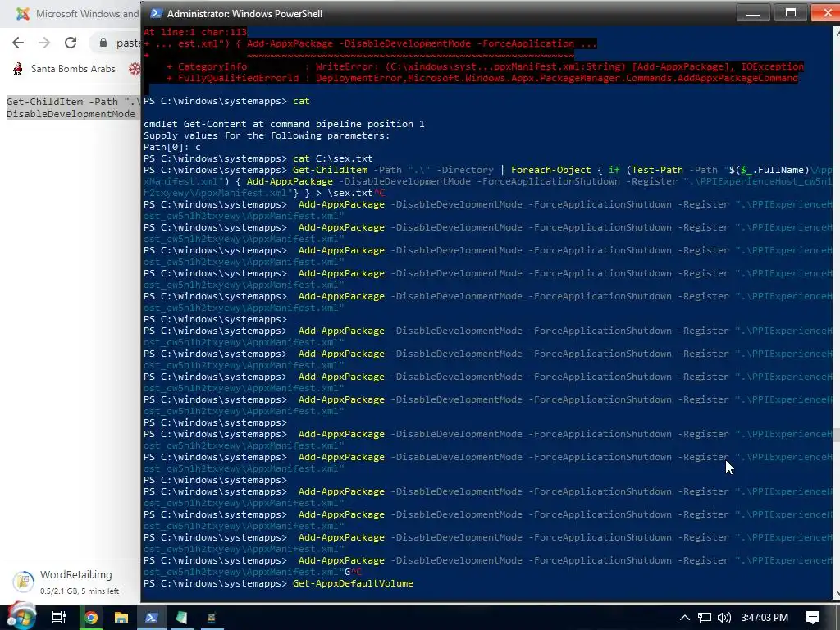This screenshot has width=840, height=630.
Task: Click the Foreach-Object keyword in the command
Action: (x=550, y=170)
